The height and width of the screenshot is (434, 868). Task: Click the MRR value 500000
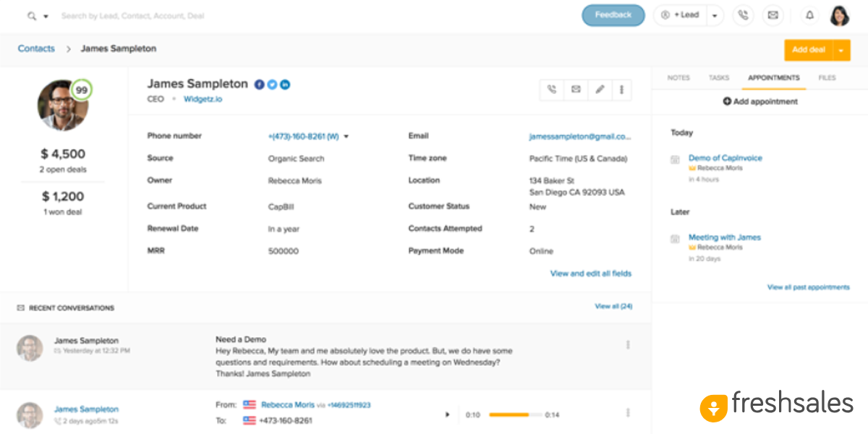click(283, 251)
